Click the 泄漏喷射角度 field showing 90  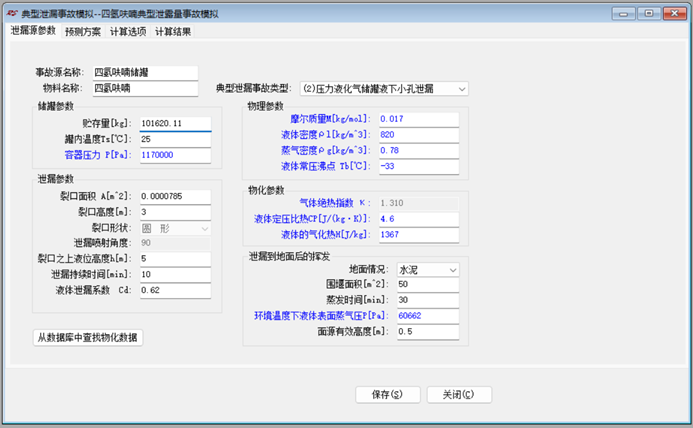(x=175, y=243)
